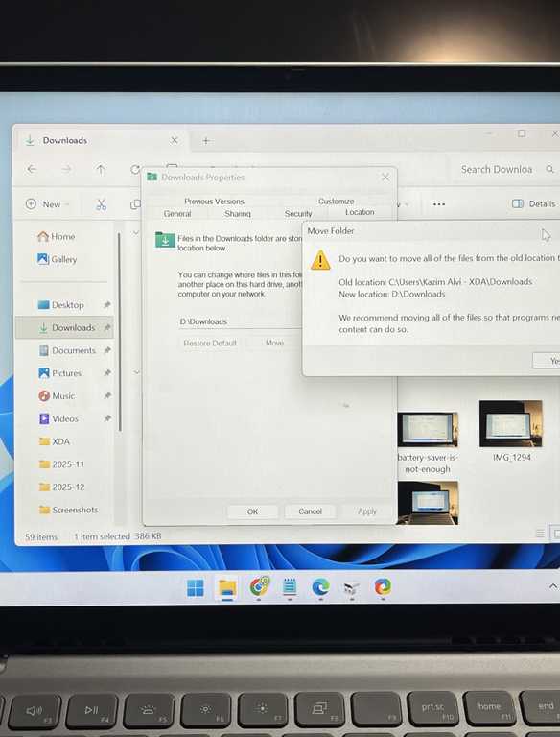Unpin Documents using its pin icon
Screen dimensions: 560x737
[x=107, y=350]
